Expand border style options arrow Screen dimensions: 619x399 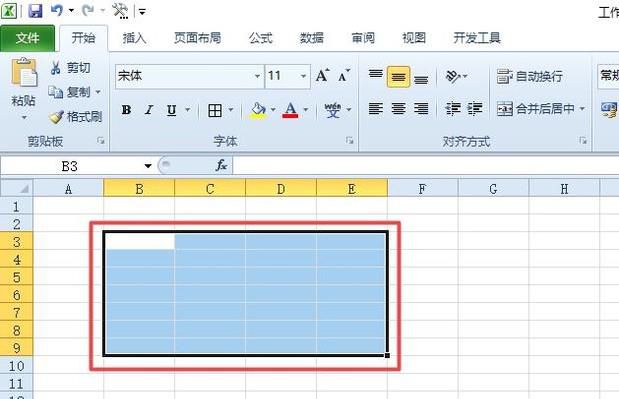[x=231, y=110]
